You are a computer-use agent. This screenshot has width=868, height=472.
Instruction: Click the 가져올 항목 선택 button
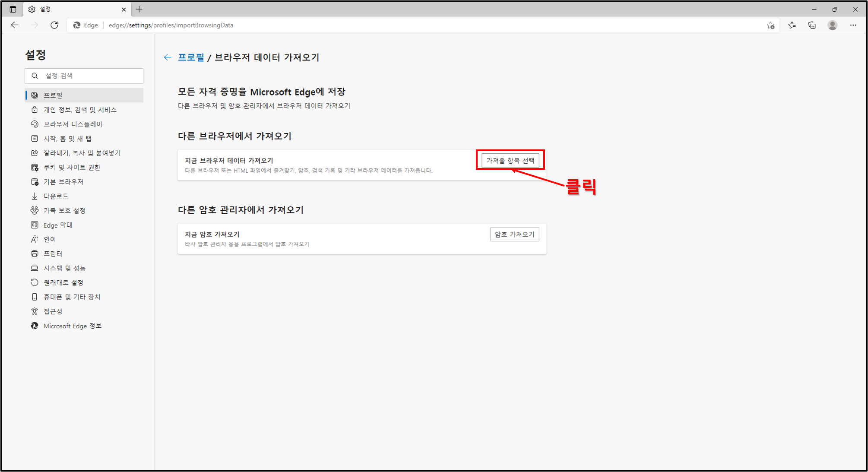[510, 160]
